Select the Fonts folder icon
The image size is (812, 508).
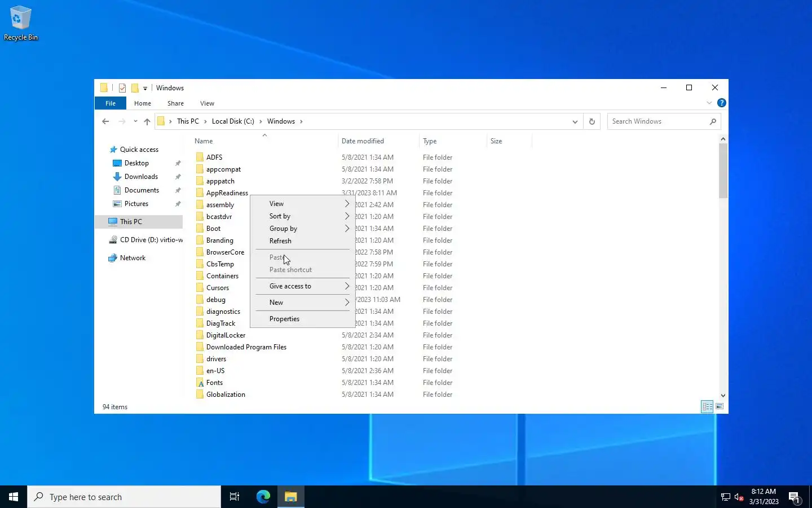[200, 383]
